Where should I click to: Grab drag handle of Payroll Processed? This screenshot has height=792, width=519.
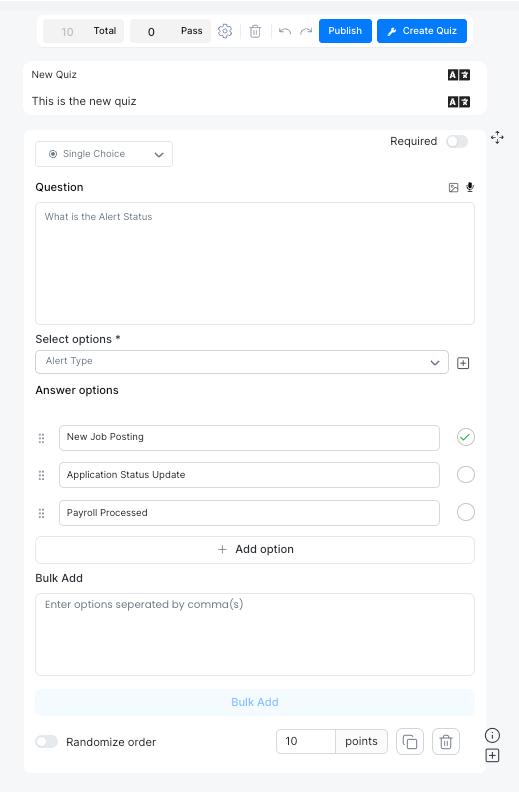(x=41, y=514)
